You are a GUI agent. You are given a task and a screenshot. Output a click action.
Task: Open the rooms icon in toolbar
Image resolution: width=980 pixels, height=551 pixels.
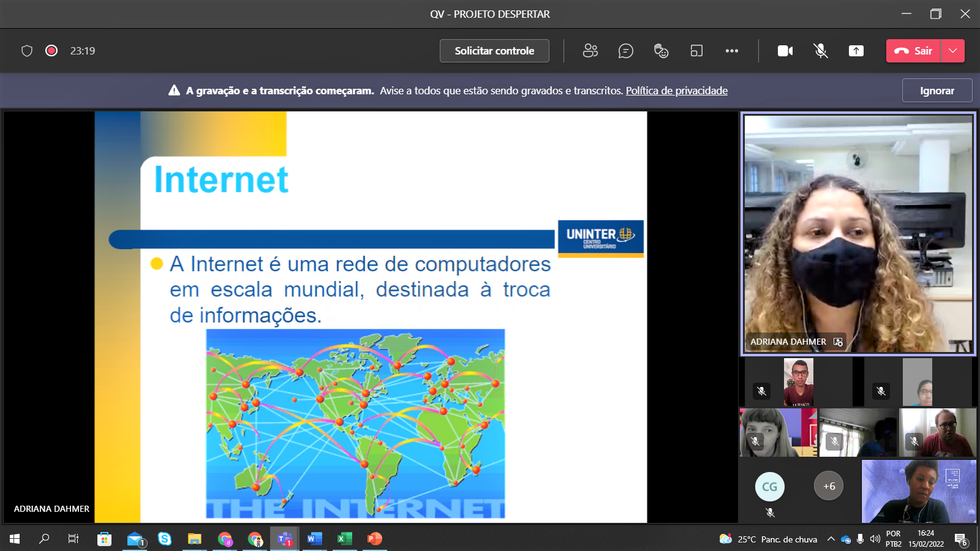[x=696, y=51]
